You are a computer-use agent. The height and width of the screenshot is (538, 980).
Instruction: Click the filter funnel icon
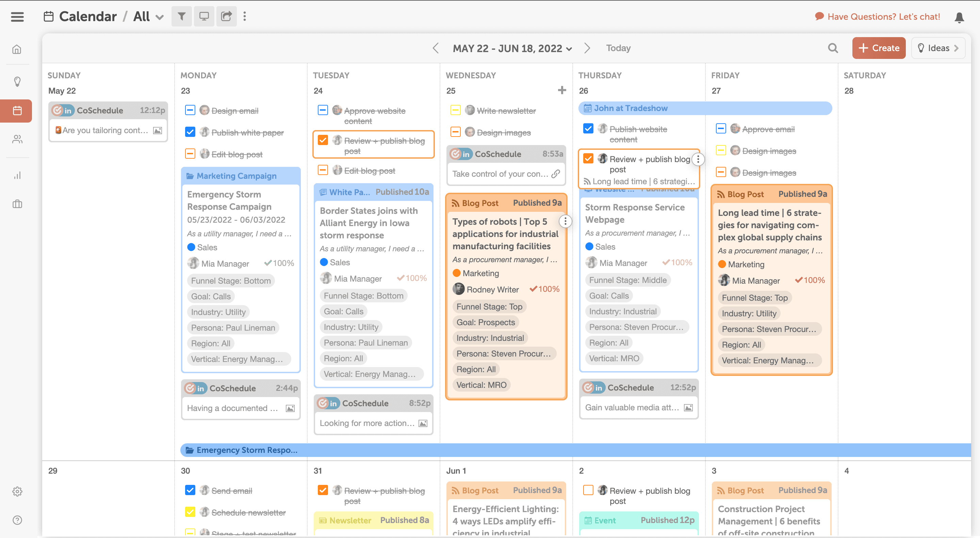click(181, 16)
